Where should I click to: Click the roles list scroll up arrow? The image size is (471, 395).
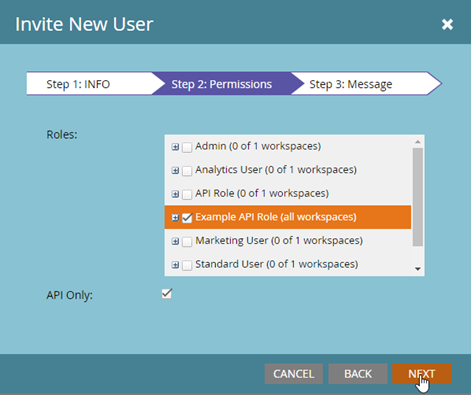tap(418, 142)
